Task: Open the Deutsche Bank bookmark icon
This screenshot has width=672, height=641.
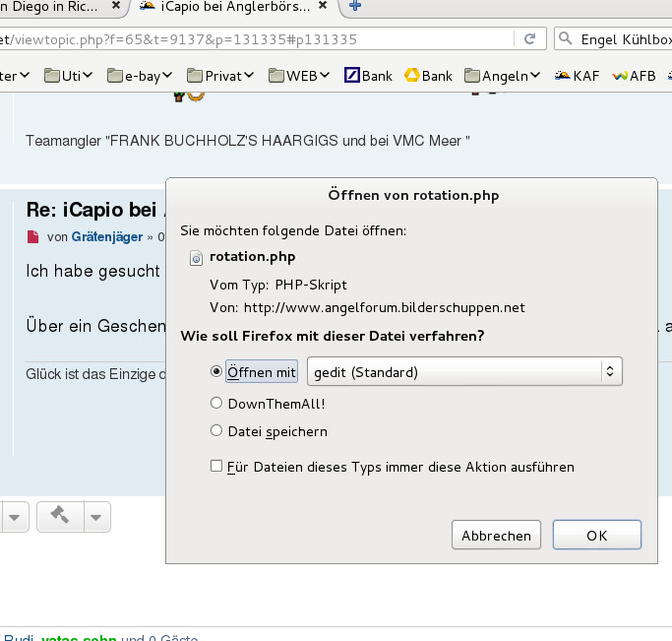Action: click(351, 75)
